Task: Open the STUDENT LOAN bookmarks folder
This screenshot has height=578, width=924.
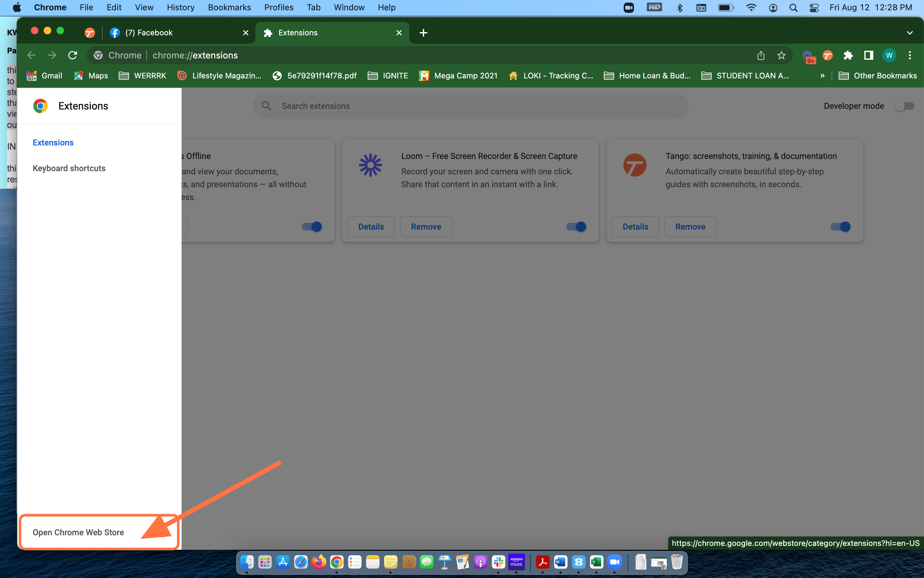Action: pos(745,76)
